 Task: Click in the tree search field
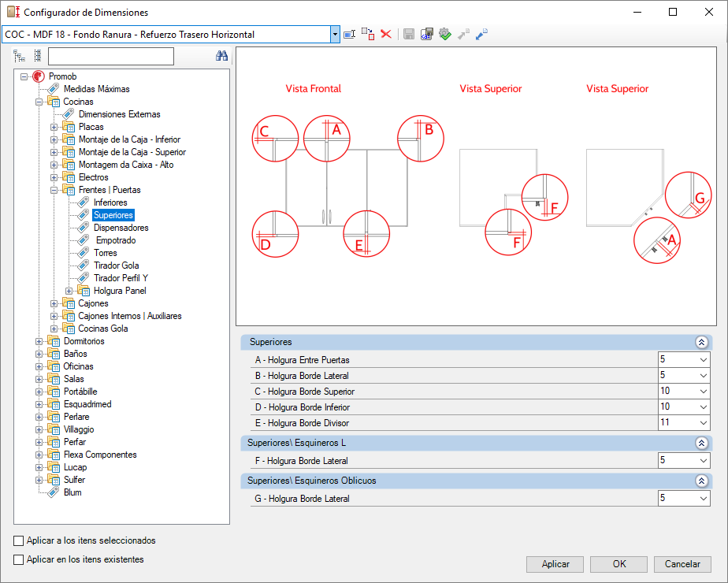111,56
